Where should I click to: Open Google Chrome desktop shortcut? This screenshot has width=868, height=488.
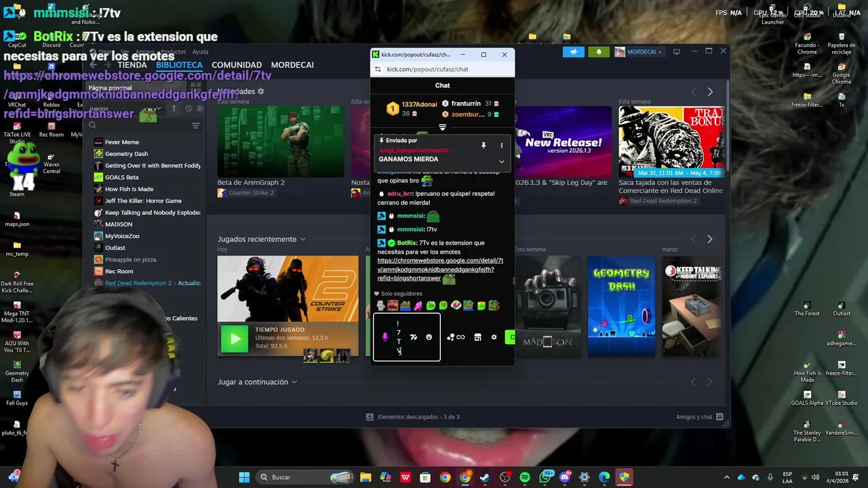coord(841,75)
